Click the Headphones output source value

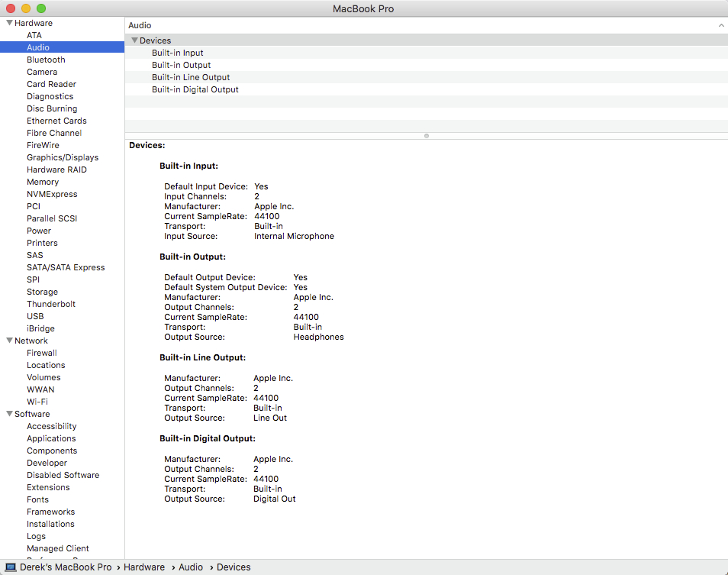(x=318, y=337)
